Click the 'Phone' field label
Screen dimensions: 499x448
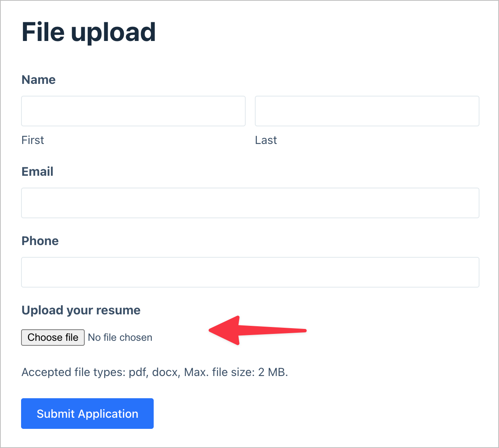(40, 241)
